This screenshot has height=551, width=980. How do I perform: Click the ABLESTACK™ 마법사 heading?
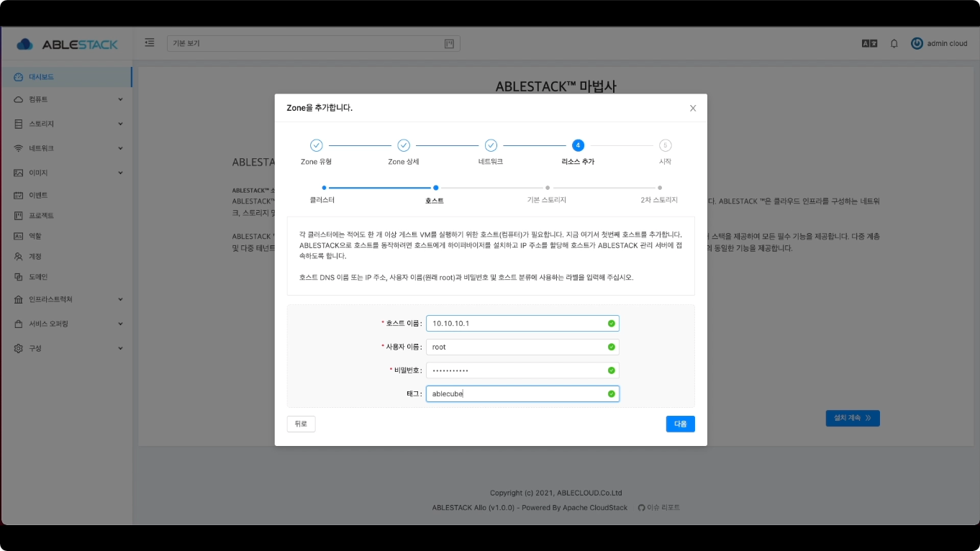click(556, 86)
